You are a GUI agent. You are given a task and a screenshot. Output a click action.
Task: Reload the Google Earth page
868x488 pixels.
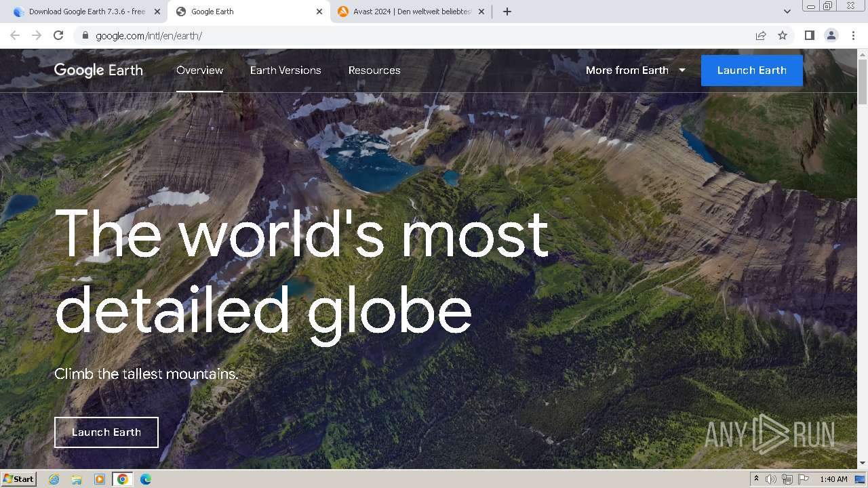point(58,35)
